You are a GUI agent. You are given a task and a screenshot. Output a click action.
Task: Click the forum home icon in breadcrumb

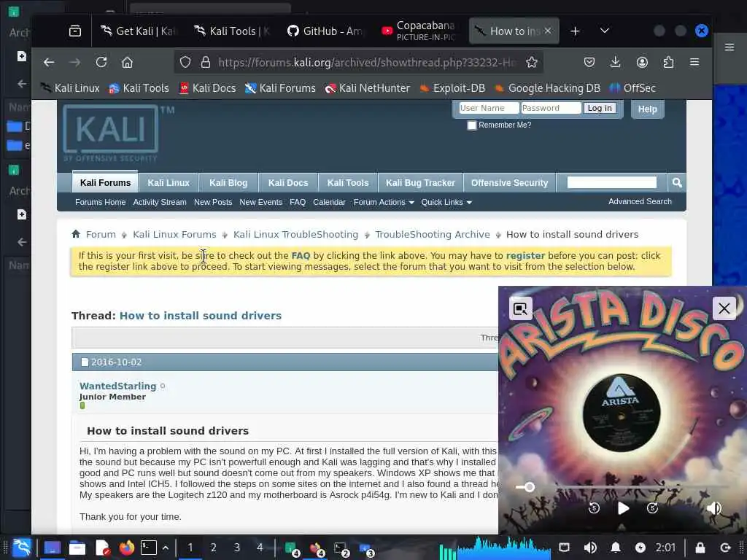tap(76, 234)
